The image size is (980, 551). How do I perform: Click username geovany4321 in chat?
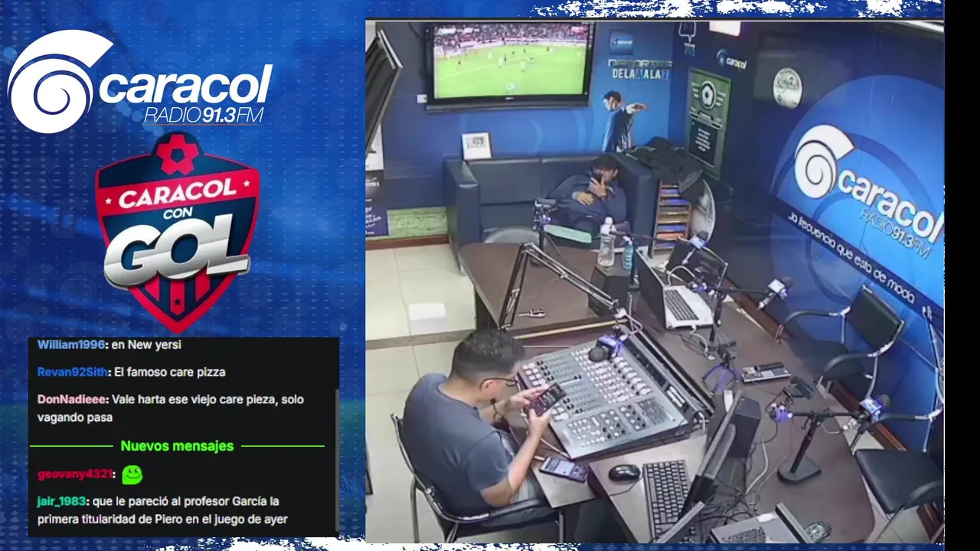coord(75,474)
